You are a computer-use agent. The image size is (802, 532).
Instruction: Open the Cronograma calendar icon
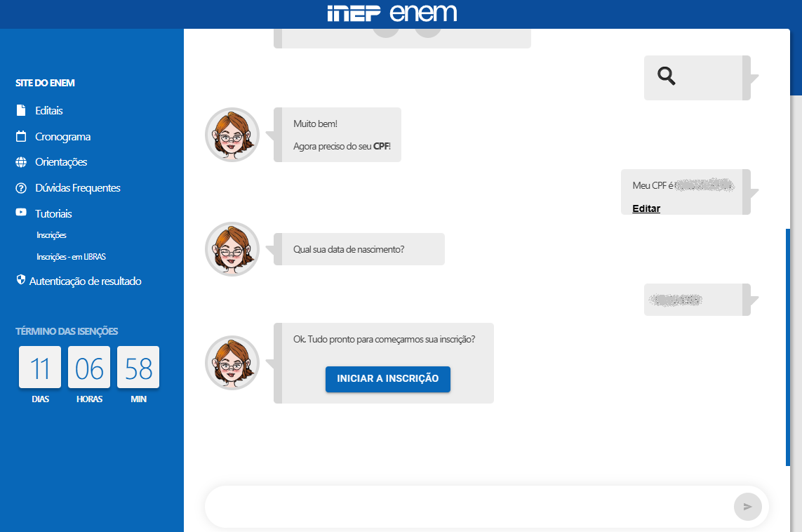[22, 136]
